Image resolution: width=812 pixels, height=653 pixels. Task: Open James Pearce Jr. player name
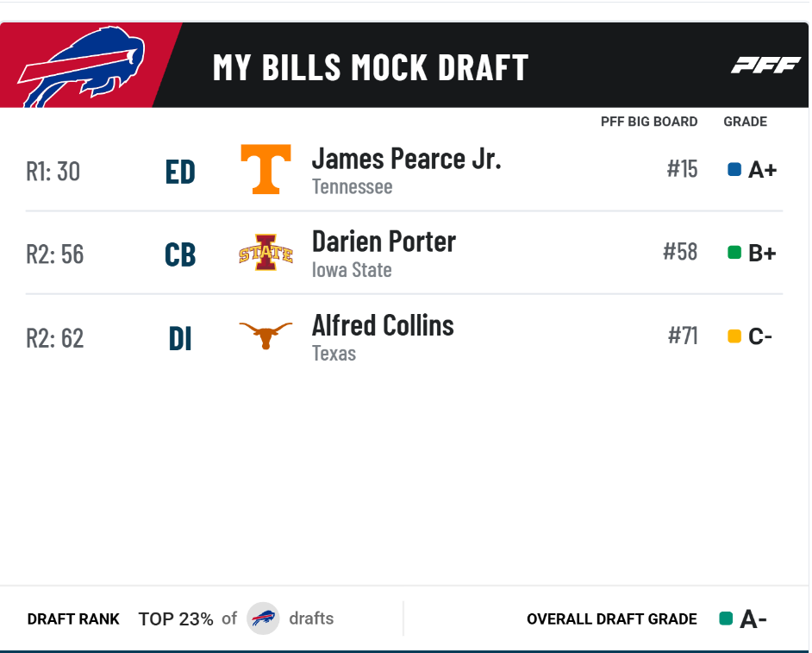point(407,159)
